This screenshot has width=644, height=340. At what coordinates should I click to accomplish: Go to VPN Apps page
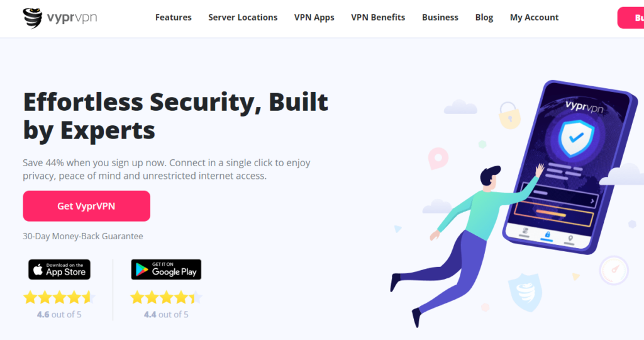[314, 17]
